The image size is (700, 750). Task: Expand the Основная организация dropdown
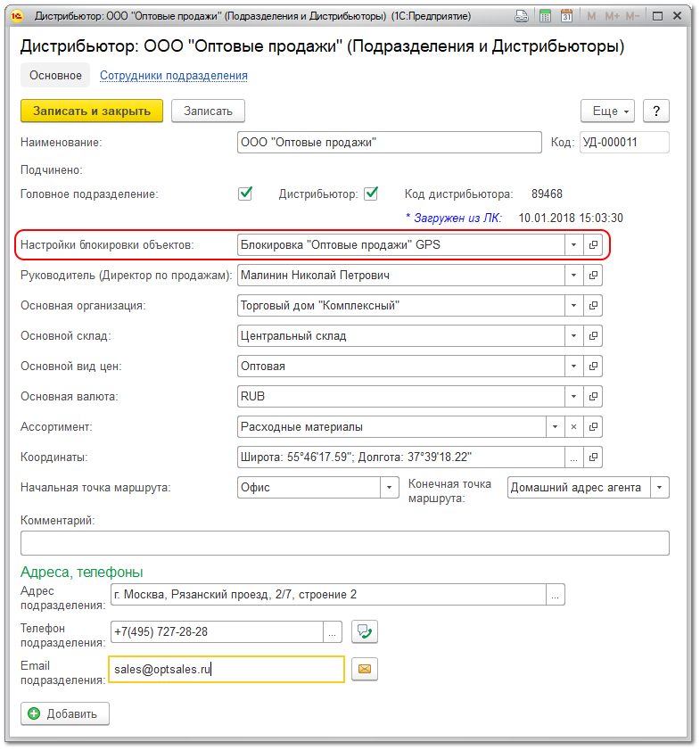pyautogui.click(x=573, y=306)
